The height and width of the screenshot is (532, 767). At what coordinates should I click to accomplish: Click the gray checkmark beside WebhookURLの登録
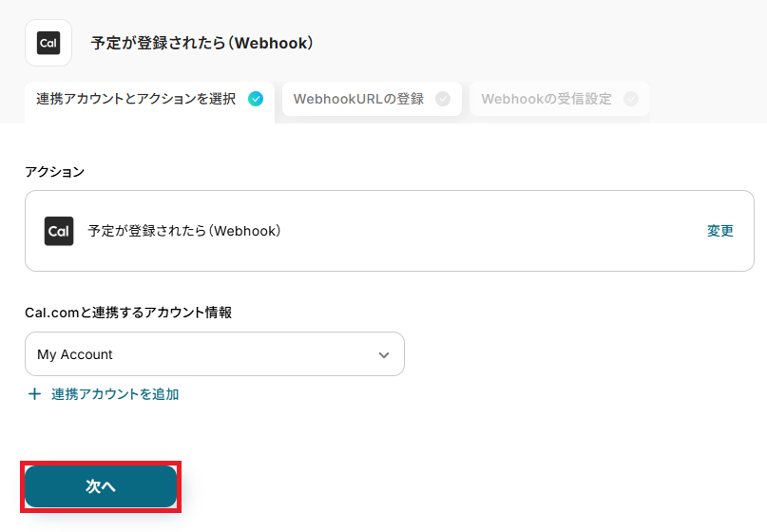point(443,99)
